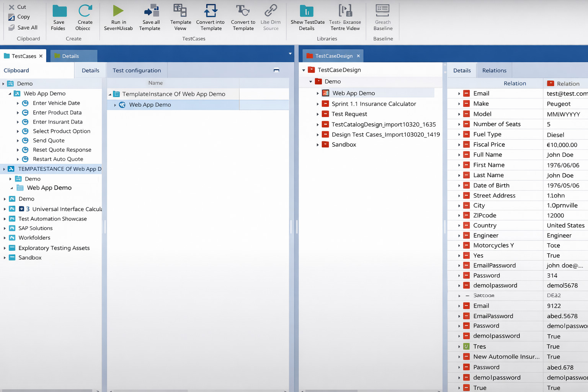Open the Template View icon
The height and width of the screenshot is (392, 588).
point(180,11)
